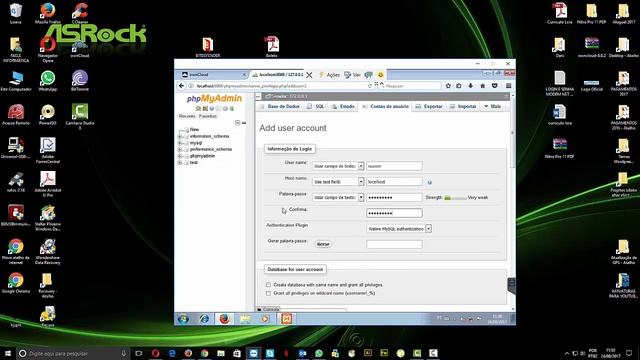Click the Gerar password button
This screenshot has height=360, width=640.
pos(323,244)
